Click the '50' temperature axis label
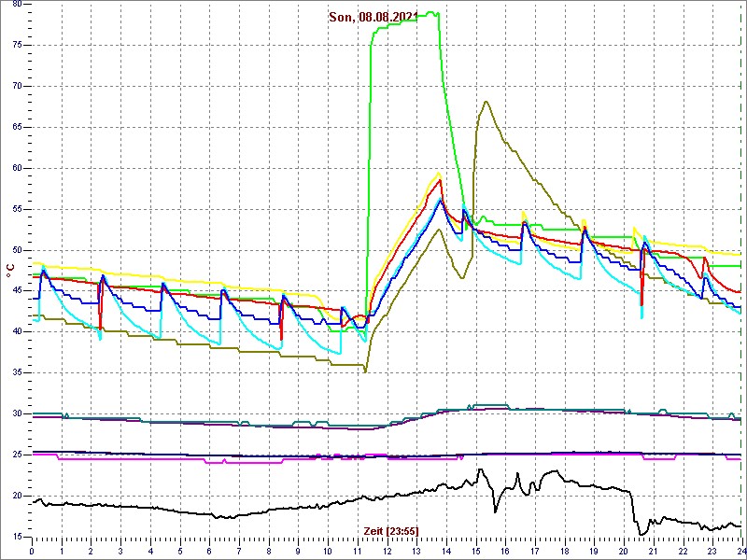The width and height of the screenshot is (747, 560). tap(16, 250)
